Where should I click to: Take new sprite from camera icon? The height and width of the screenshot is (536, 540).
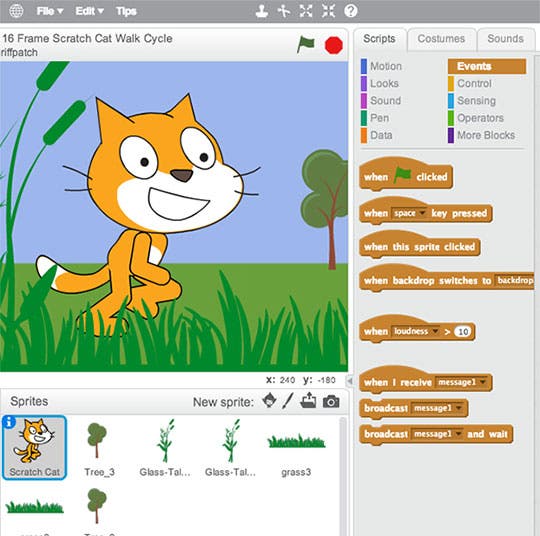tap(331, 401)
